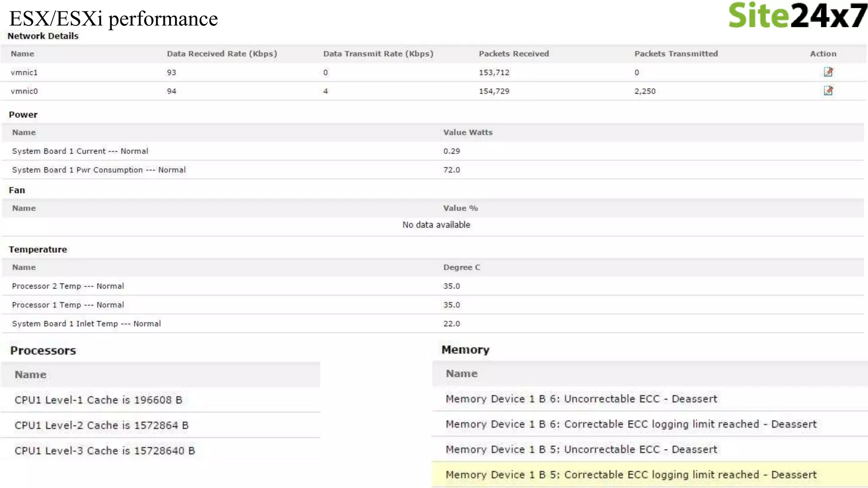Click the No data available message
Image resolution: width=868 pixels, height=488 pixels.
[436, 225]
